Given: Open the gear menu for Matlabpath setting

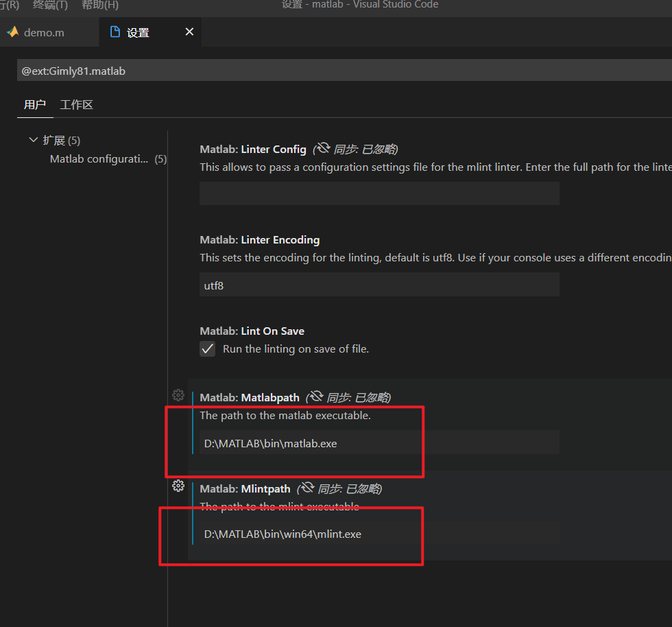Looking at the screenshot, I should [178, 395].
